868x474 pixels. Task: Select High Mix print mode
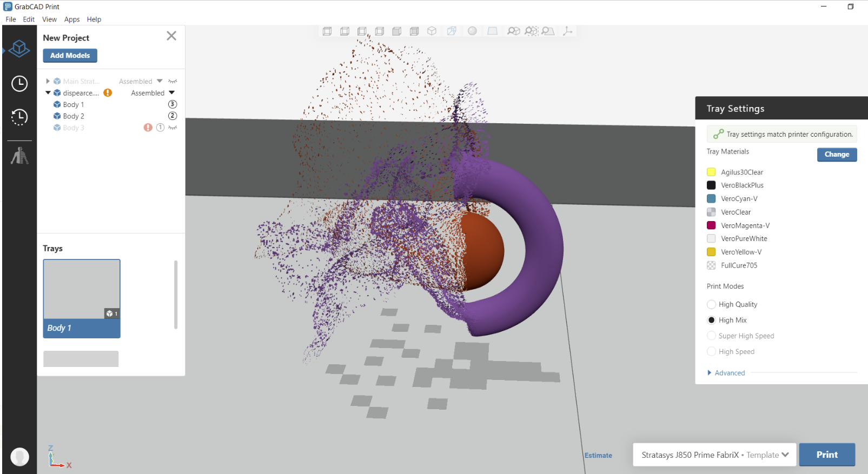point(711,320)
